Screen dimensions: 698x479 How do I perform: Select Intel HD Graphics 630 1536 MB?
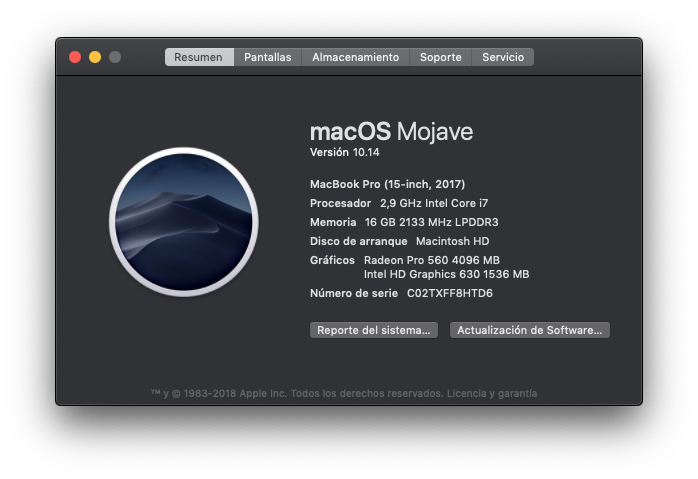(x=446, y=274)
